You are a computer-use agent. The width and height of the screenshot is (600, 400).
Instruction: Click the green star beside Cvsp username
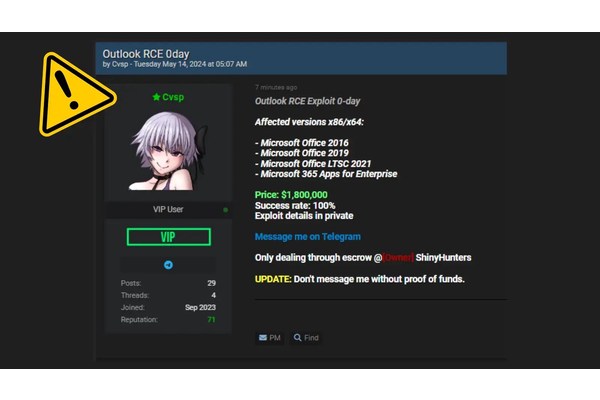click(x=156, y=97)
